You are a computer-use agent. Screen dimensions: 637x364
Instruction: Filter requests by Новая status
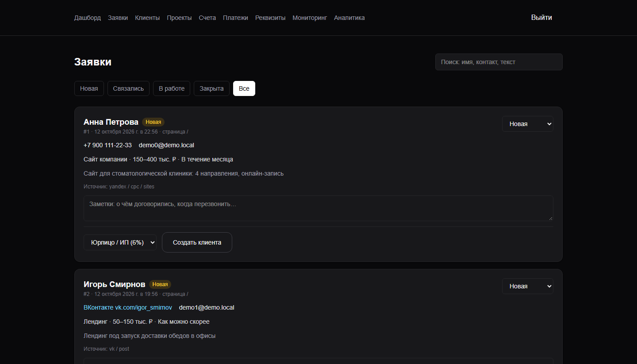tap(89, 88)
